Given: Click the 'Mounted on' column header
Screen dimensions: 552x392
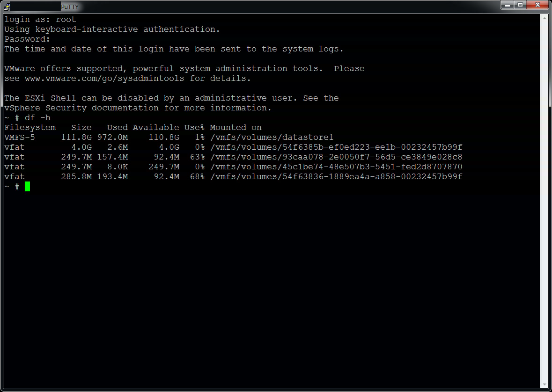Looking at the screenshot, I should point(236,127).
